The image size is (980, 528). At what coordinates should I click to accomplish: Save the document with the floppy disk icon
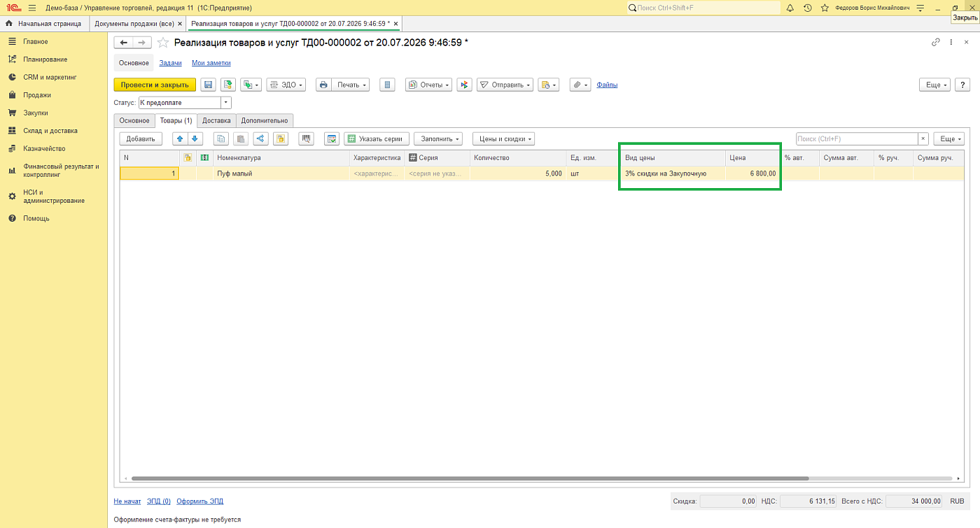tap(208, 85)
